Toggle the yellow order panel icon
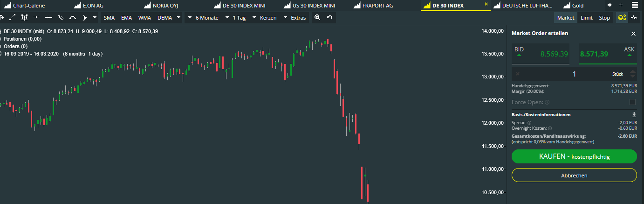The height and width of the screenshot is (204, 644). [622, 18]
